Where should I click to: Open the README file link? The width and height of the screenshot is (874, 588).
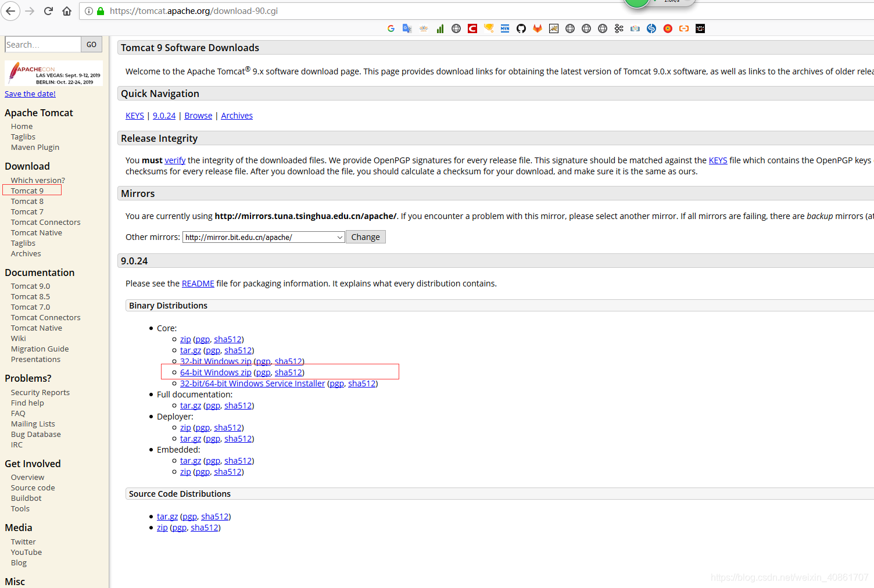[x=198, y=284]
